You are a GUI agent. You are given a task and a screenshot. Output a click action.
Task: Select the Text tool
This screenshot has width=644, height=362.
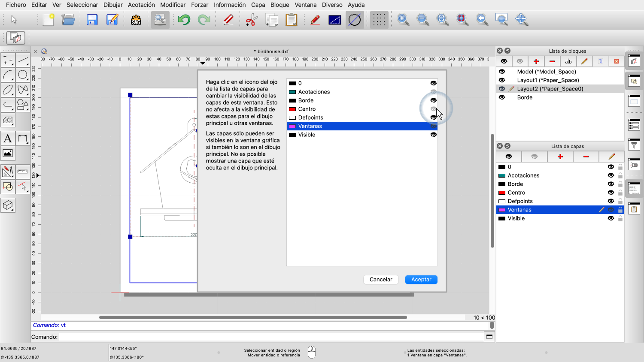click(8, 139)
